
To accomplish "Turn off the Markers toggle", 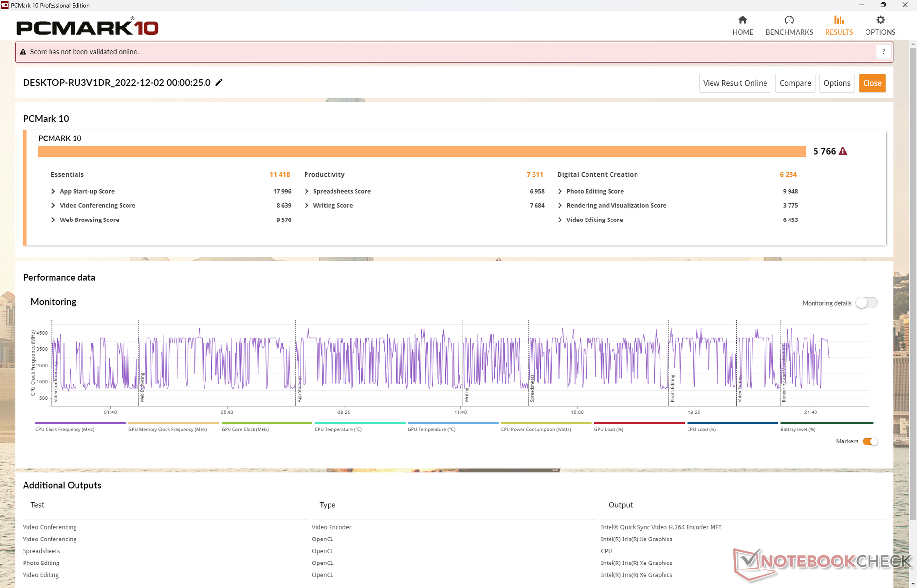I will 870,441.
